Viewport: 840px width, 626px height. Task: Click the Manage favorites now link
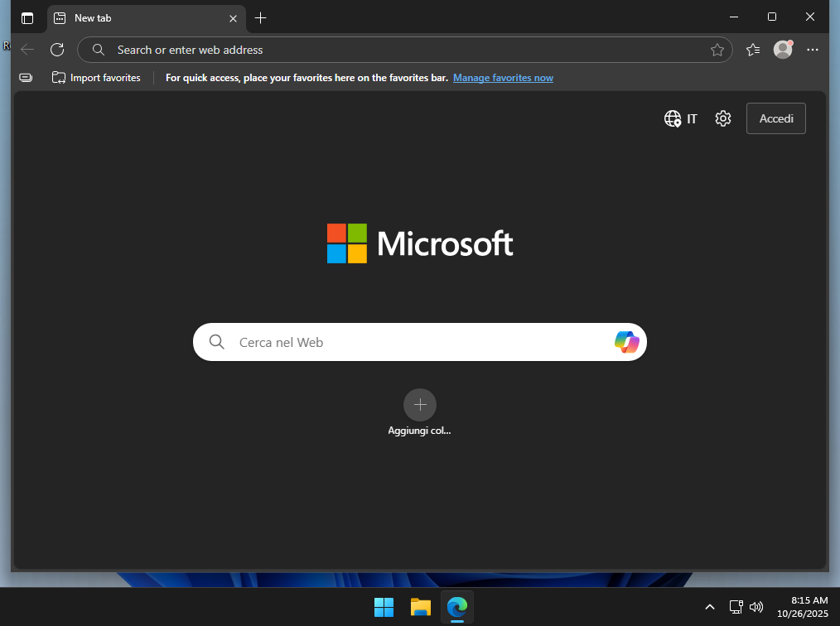pyautogui.click(x=503, y=78)
